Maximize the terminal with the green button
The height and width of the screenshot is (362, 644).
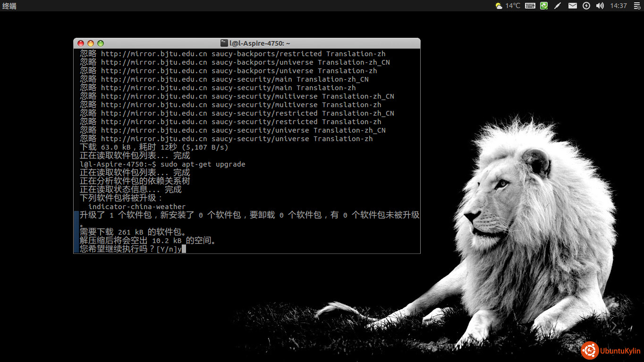pos(100,43)
